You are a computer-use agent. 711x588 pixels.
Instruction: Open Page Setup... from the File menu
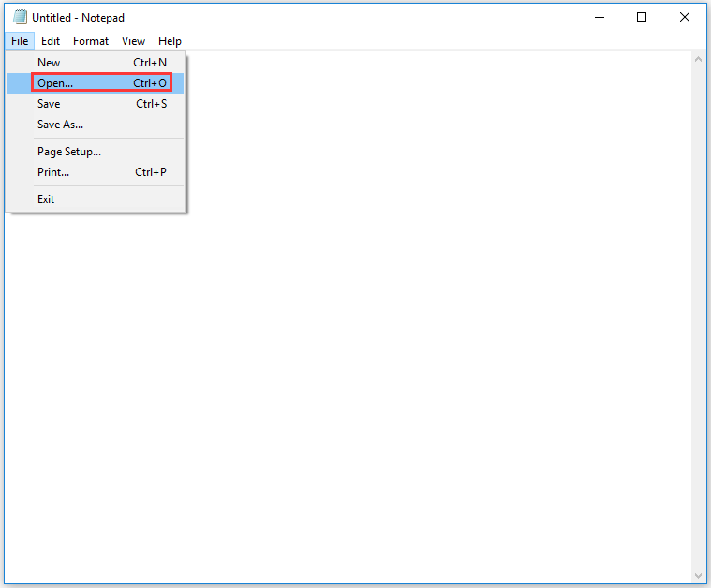[x=69, y=152]
